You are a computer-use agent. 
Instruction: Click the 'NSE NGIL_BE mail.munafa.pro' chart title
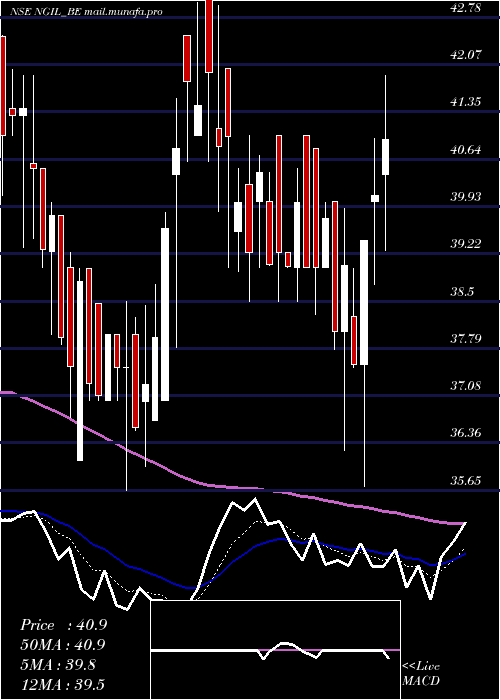tap(86, 12)
